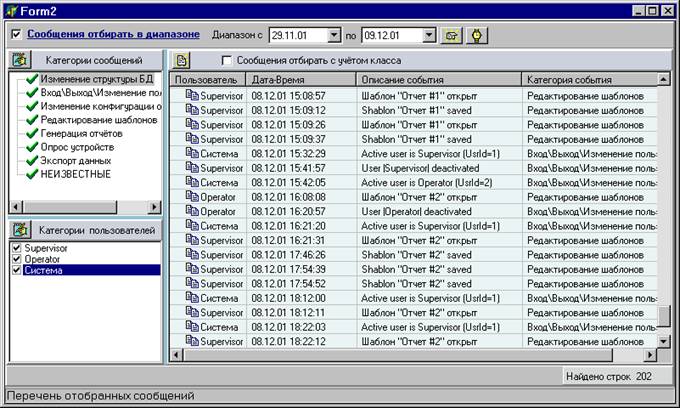Select Экспорт данных tree item

click(76, 160)
